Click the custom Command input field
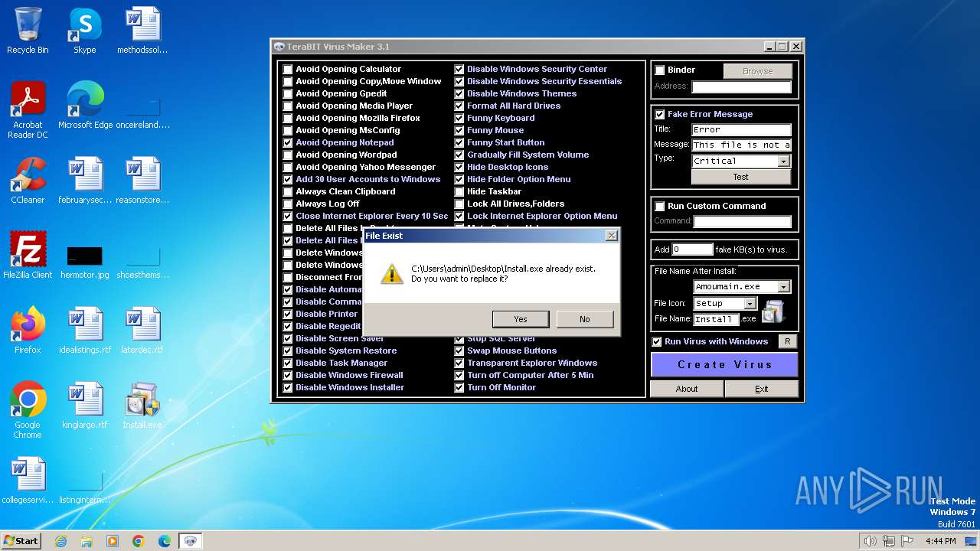The image size is (980, 551). pos(743,221)
